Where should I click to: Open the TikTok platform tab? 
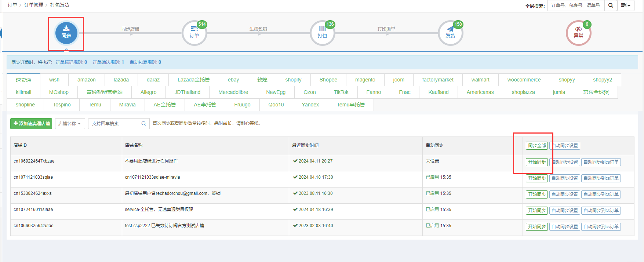341,92
